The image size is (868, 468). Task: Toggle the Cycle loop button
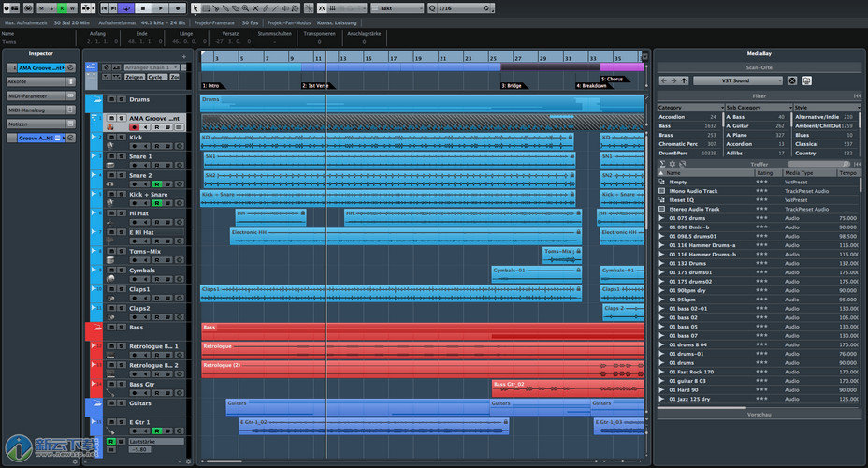tap(126, 8)
